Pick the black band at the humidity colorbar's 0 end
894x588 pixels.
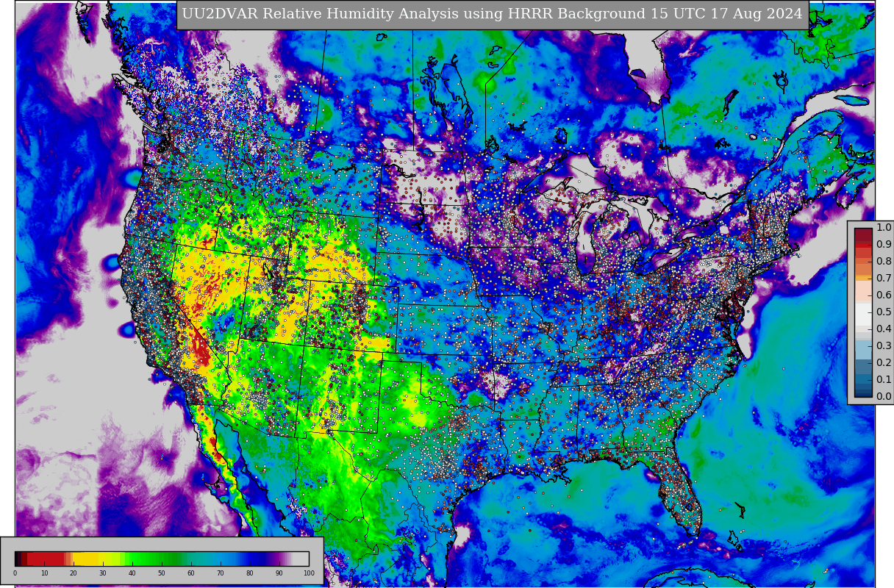(18, 559)
